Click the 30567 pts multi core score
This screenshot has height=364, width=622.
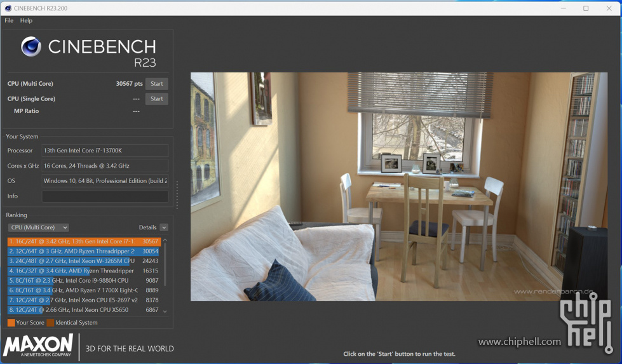click(130, 84)
